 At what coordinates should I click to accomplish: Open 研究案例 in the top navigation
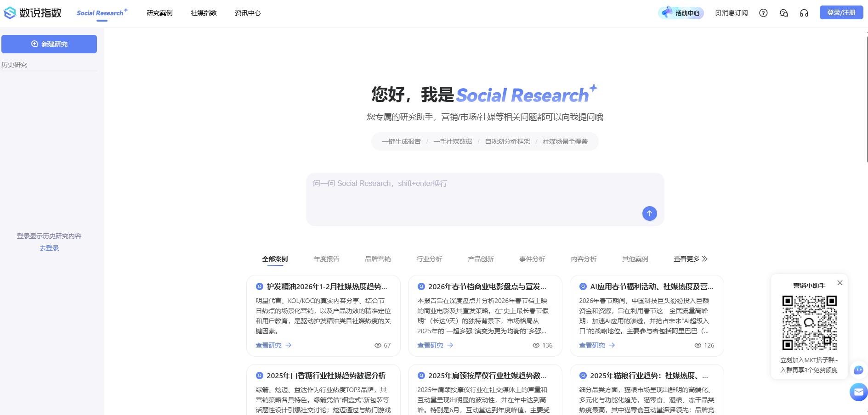tap(159, 13)
